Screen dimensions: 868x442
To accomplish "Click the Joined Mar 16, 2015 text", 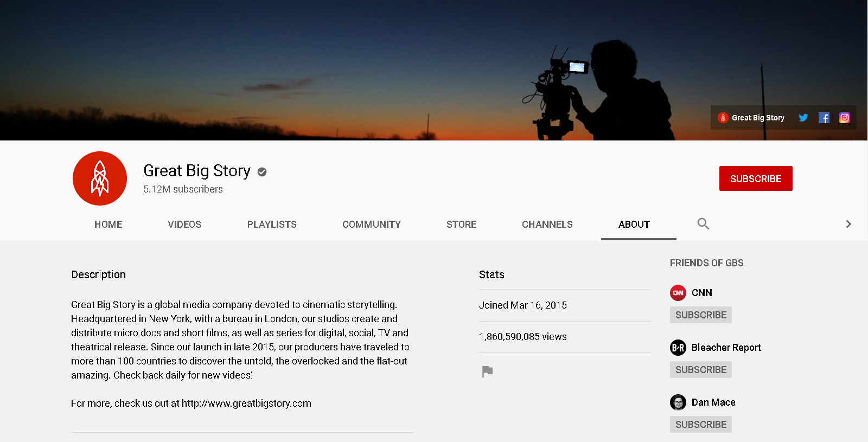I will coord(523,305).
